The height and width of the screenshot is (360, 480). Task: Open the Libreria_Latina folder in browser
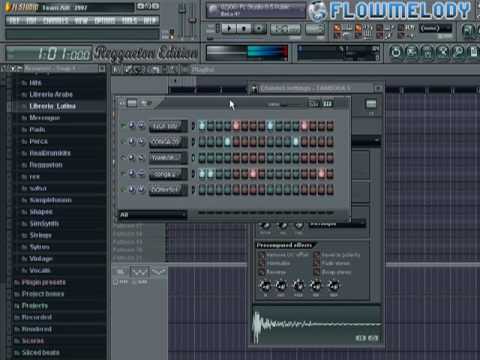pyautogui.click(x=52, y=106)
